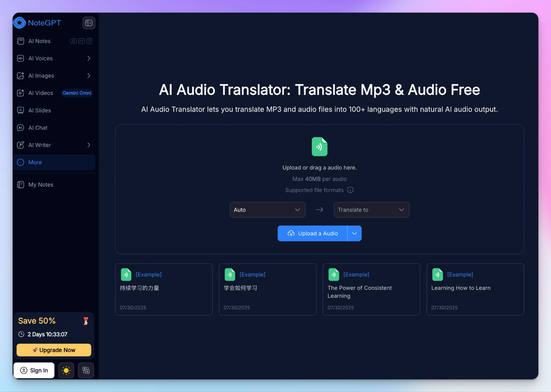Viewport: 551px width, 392px height.
Task: Toggle light mode with the sun icon
Action: point(66,370)
